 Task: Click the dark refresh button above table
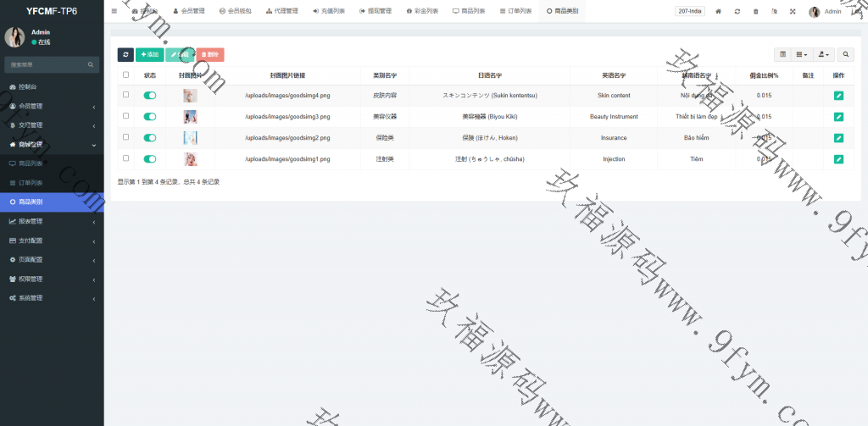click(x=125, y=54)
